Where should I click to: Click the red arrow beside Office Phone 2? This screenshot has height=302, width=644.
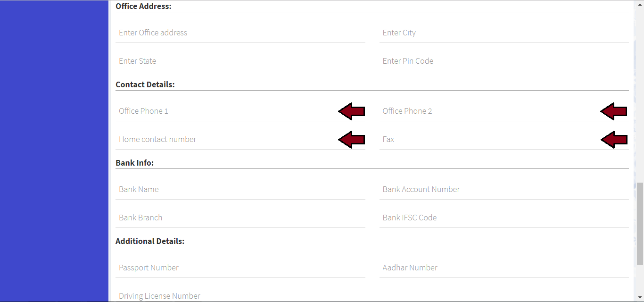[x=614, y=111]
